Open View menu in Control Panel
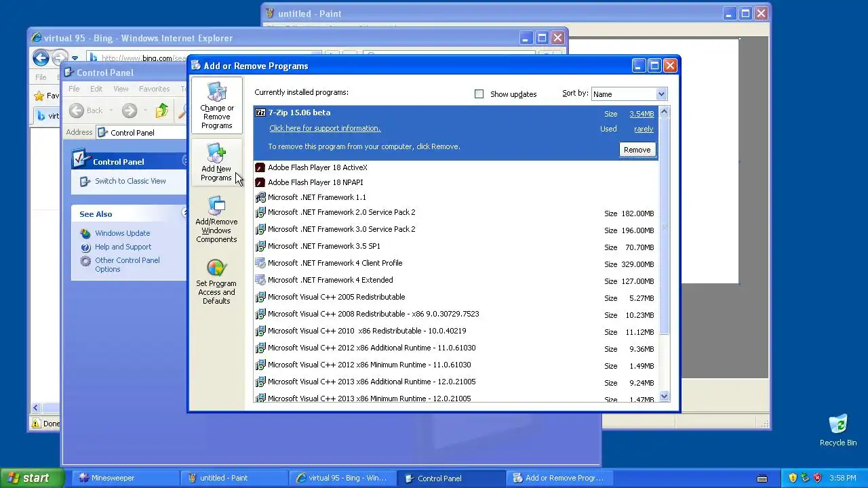Screen dimensions: 868x488 121,89
